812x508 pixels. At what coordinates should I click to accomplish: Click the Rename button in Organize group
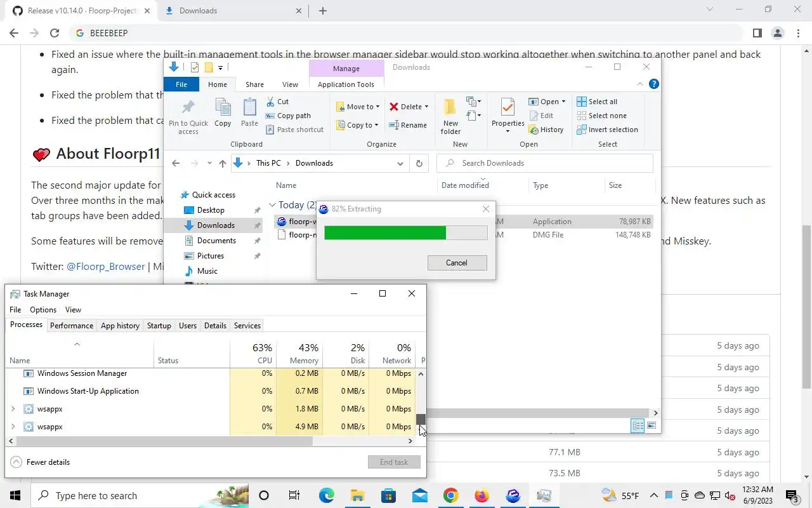(x=408, y=125)
